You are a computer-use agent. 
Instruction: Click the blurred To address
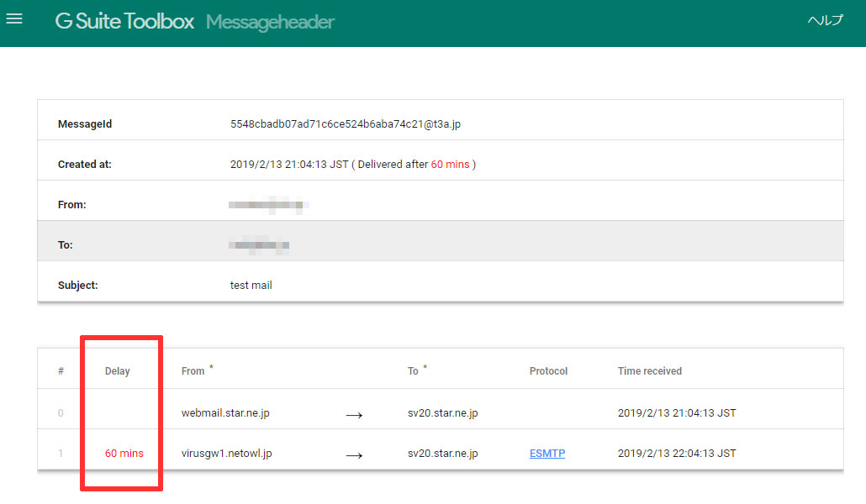259,245
